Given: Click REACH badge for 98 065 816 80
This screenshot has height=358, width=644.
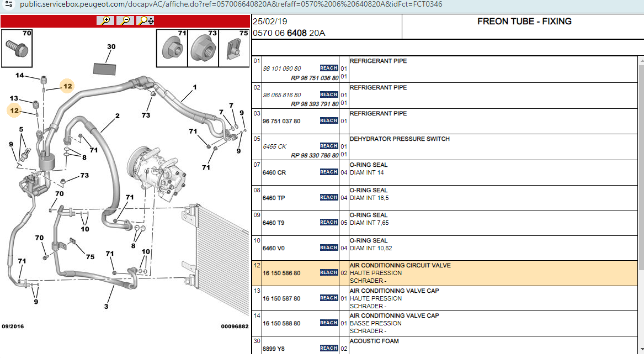Looking at the screenshot, I should (329, 94).
